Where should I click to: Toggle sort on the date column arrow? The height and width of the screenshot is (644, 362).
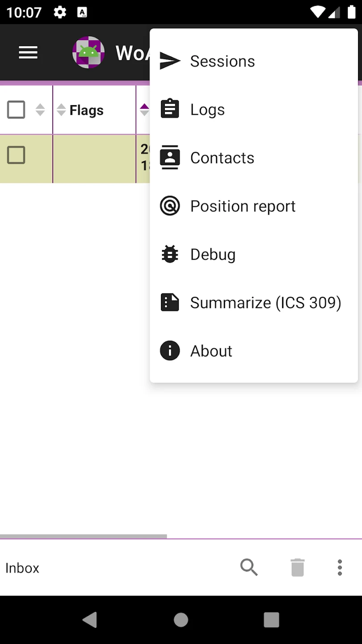tap(144, 110)
